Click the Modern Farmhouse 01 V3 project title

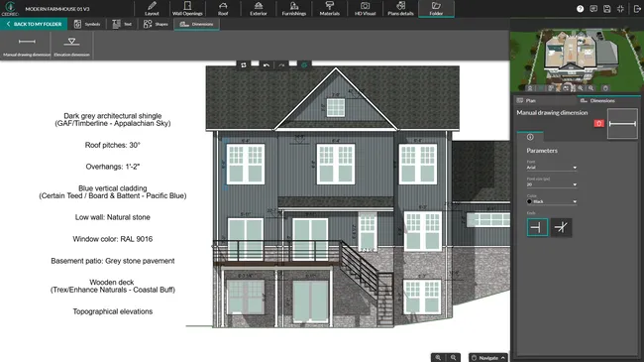[57, 9]
